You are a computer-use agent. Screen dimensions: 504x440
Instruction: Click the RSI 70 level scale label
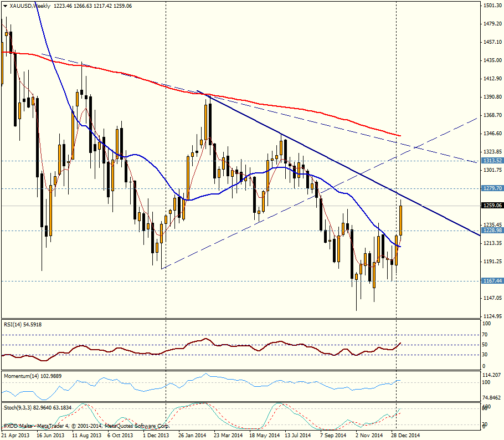[x=486, y=335]
